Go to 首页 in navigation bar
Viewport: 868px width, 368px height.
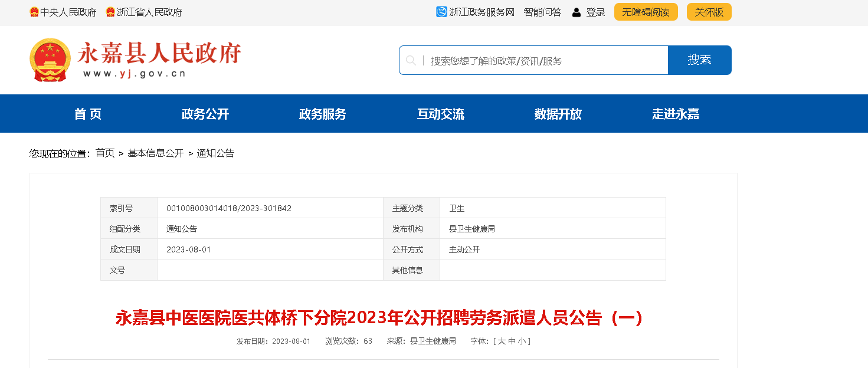[88, 114]
